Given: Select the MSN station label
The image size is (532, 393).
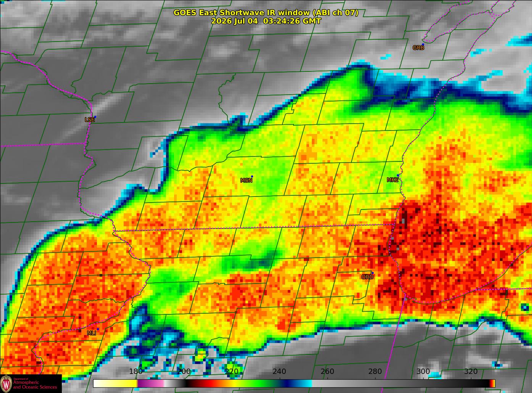Looking at the screenshot, I should click(246, 180).
